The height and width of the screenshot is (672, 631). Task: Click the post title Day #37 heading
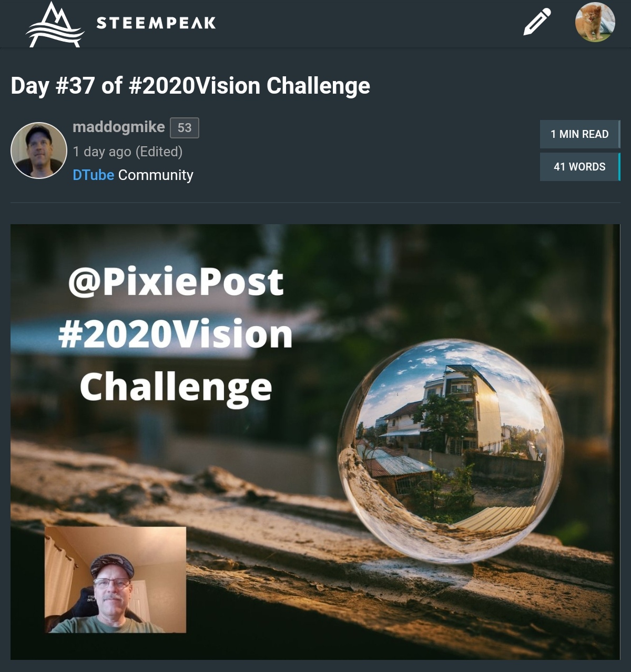(190, 86)
